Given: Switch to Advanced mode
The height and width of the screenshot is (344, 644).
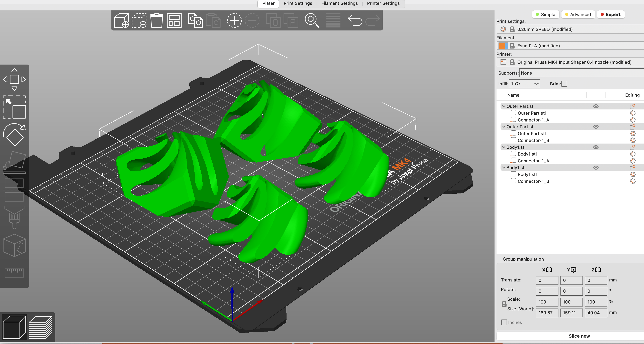Looking at the screenshot, I should point(578,14).
